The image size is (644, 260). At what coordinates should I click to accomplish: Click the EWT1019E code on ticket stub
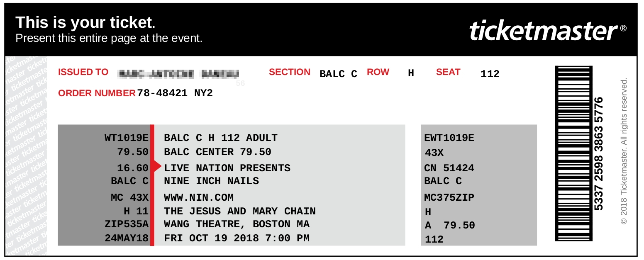point(449,138)
